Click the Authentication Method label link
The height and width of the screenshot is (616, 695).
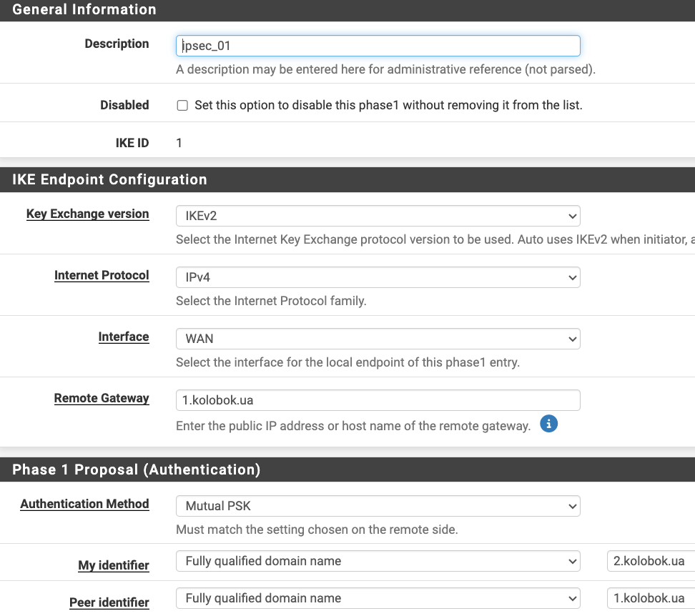click(84, 504)
